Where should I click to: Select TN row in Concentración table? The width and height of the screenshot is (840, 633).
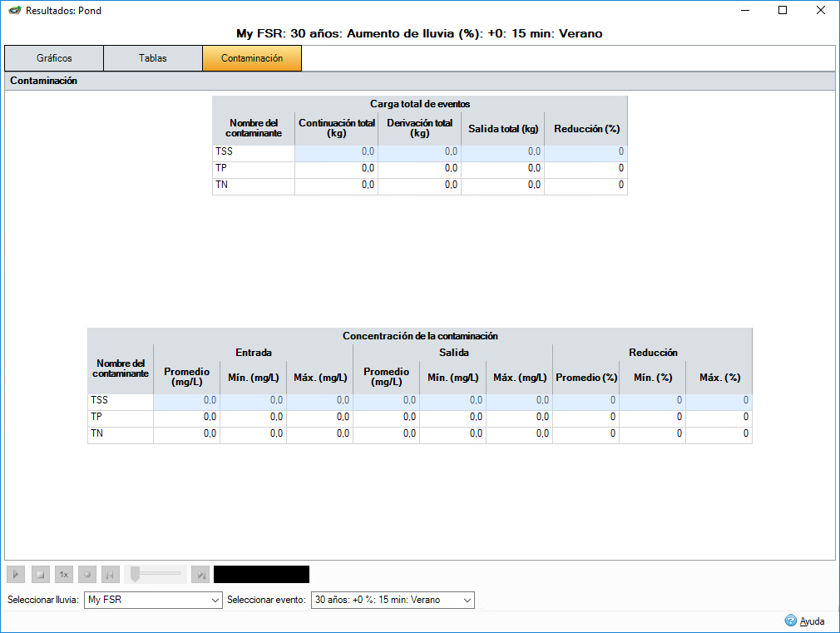[419, 433]
